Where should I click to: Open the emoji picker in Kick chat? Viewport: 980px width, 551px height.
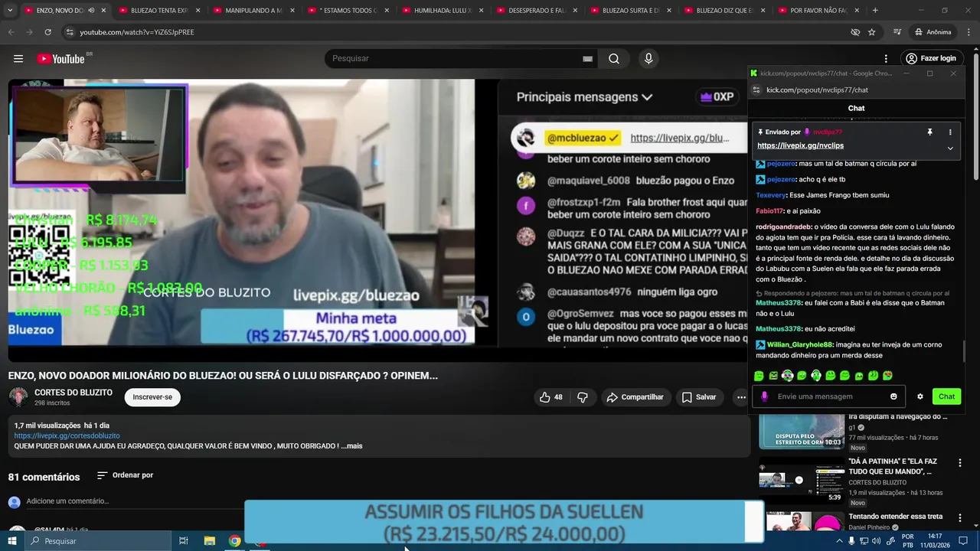point(893,396)
